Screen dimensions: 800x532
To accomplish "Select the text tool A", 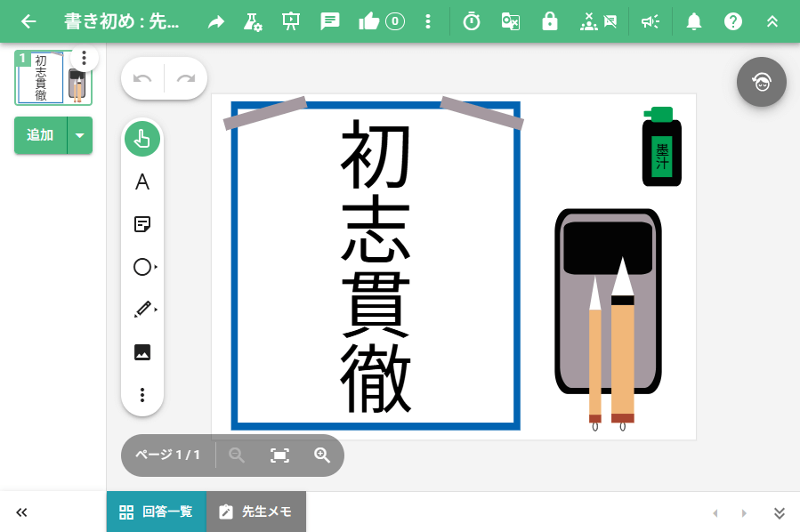I will point(142,182).
